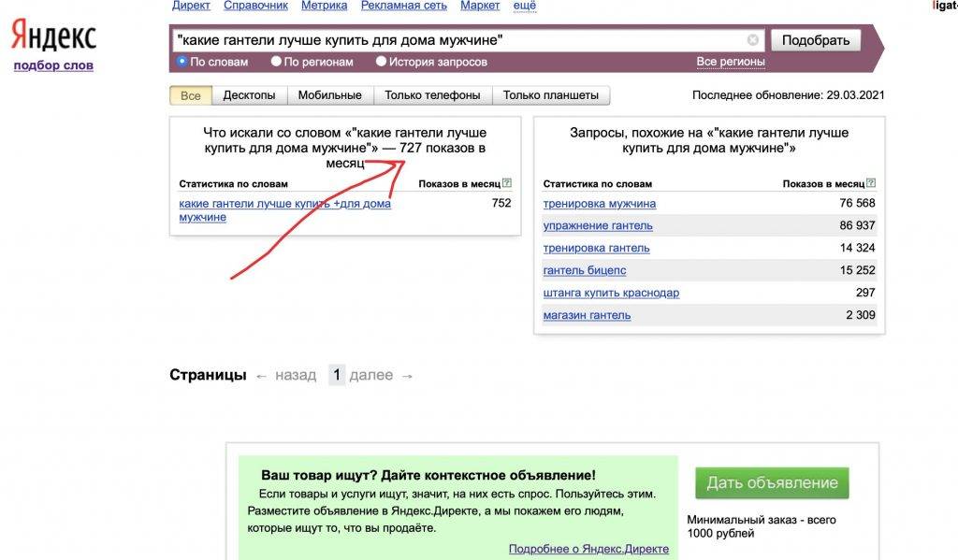Select the 'По словам' radio button

click(x=182, y=62)
